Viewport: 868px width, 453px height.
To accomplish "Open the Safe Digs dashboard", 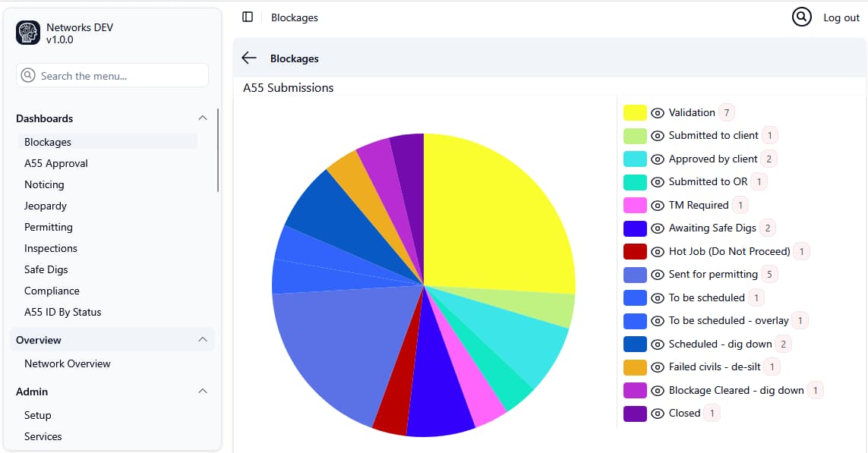I will point(44,269).
